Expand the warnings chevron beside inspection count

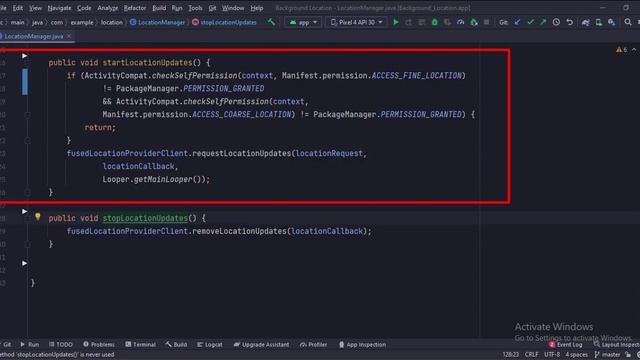pyautogui.click(x=634, y=50)
